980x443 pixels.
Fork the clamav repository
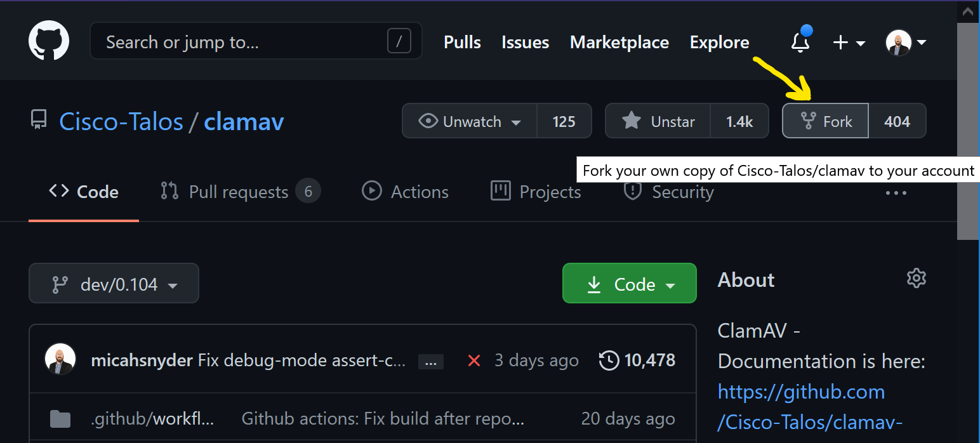point(826,121)
